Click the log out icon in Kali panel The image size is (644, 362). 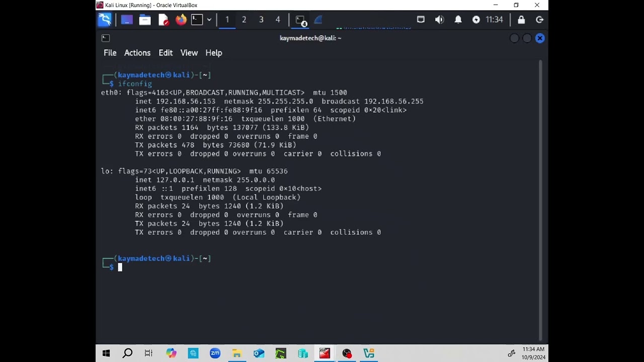(540, 20)
